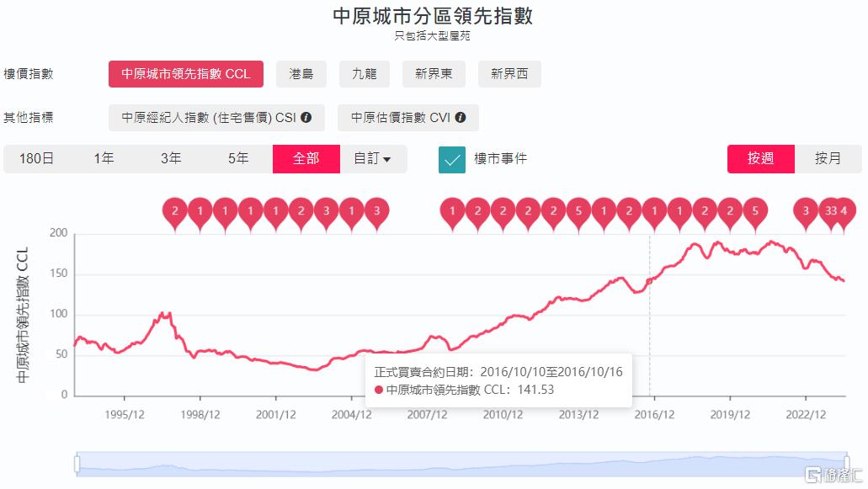Open the CVI info icon
The width and height of the screenshot is (868, 489).
460,117
